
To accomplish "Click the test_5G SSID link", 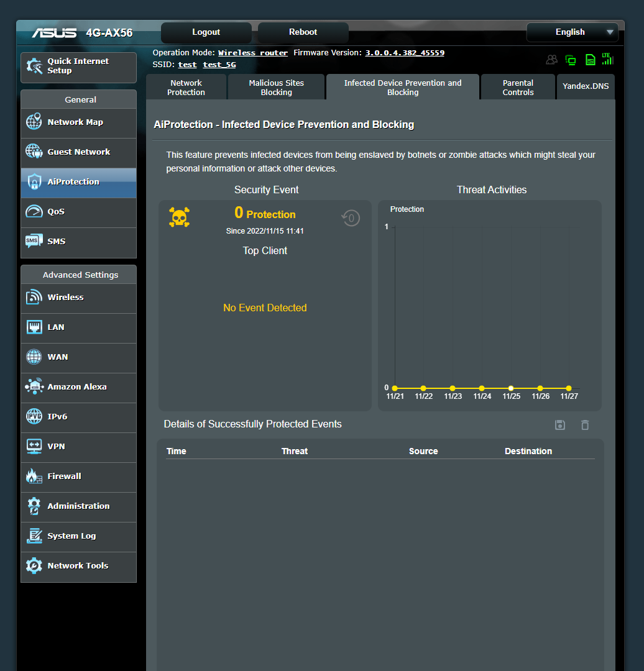I will click(x=219, y=65).
